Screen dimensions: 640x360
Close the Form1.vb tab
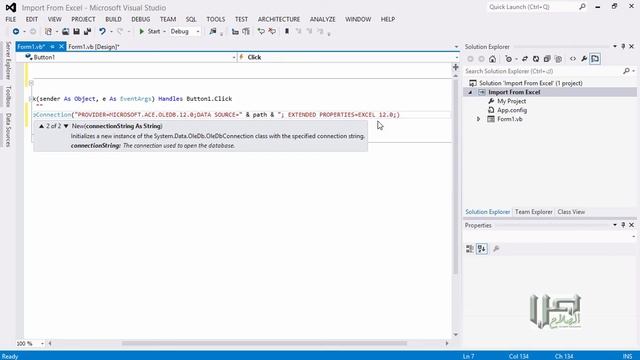click(x=61, y=47)
